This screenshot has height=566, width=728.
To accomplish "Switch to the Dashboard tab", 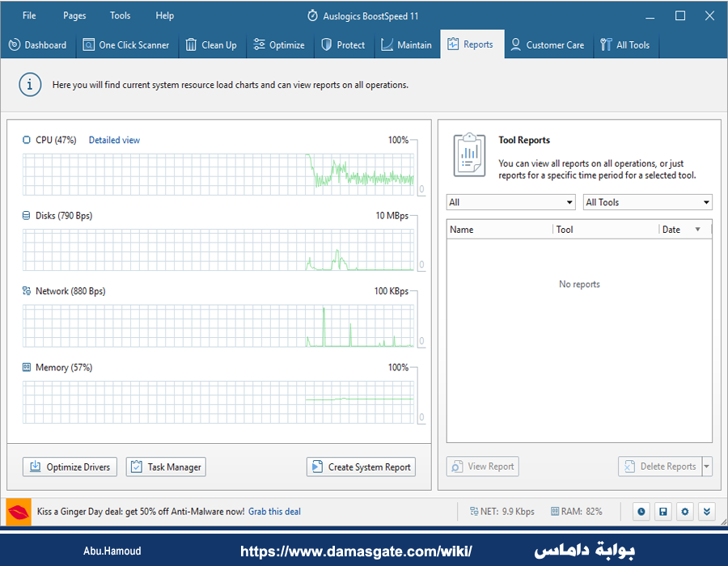I will pos(38,44).
